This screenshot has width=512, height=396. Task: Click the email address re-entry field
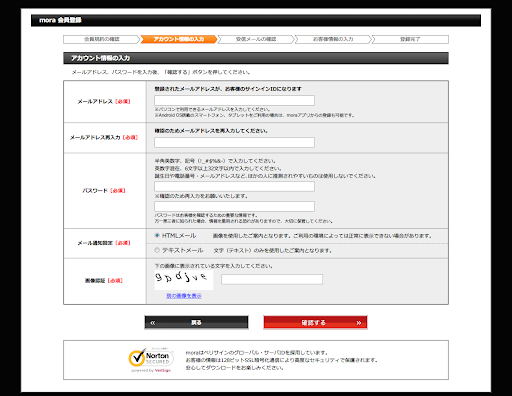point(234,142)
